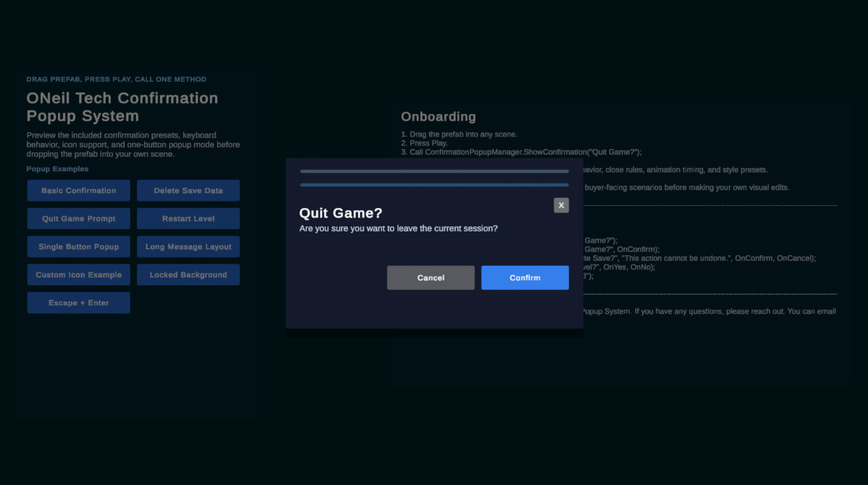Click the Cancel button in the popup
Screen dimensions: 868x485
coord(431,278)
